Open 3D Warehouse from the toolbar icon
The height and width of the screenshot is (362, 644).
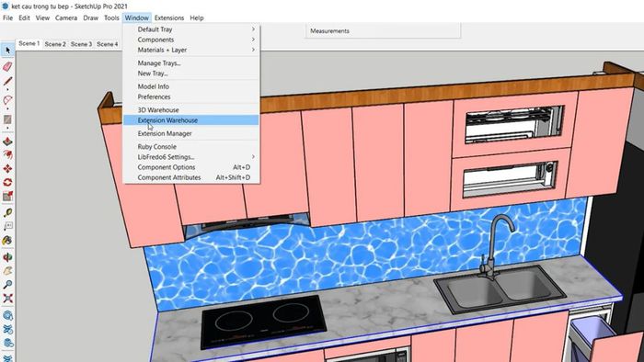click(x=7, y=315)
